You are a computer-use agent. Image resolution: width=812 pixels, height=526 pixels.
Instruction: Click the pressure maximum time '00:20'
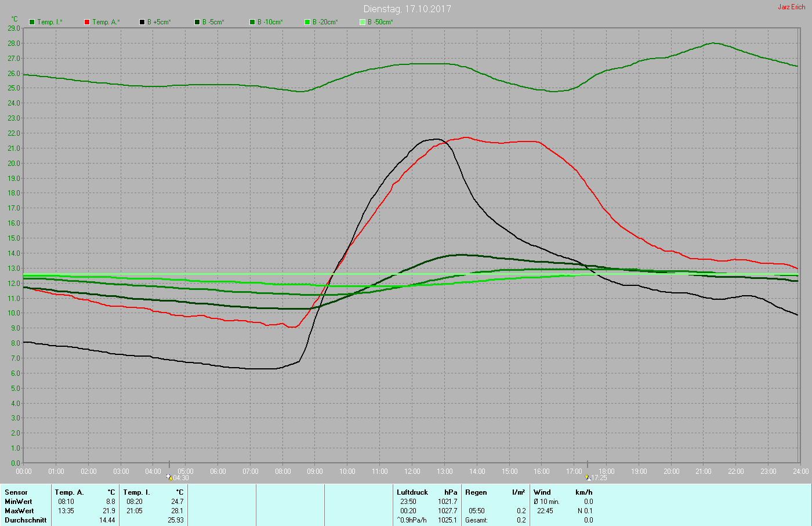pos(408,511)
